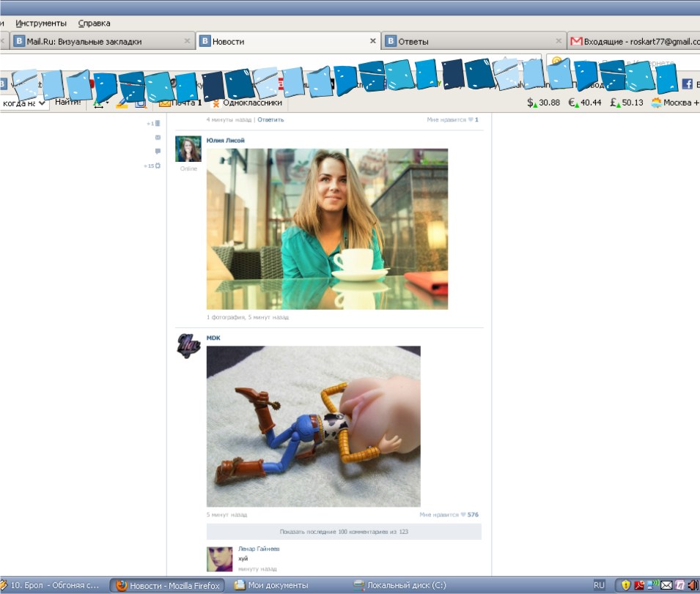The height and width of the screenshot is (594, 700).
Task: Click the small square sidebar icon below +1
Action: pos(158,138)
